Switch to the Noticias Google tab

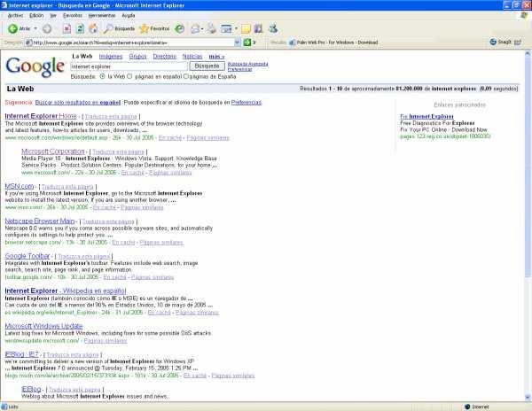point(192,57)
